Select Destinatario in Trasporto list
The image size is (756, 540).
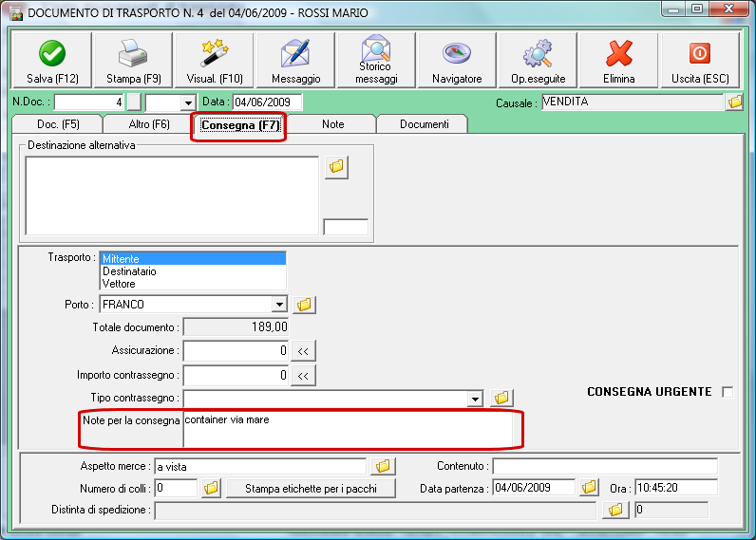coord(193,271)
